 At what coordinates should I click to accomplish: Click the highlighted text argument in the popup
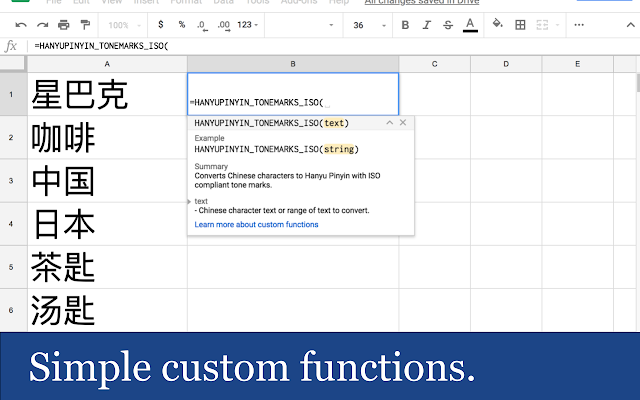click(x=334, y=123)
